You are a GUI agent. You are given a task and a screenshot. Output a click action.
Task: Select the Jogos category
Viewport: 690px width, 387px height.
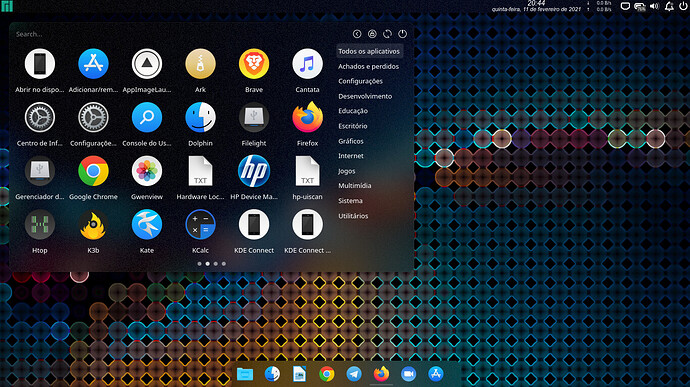(x=346, y=171)
